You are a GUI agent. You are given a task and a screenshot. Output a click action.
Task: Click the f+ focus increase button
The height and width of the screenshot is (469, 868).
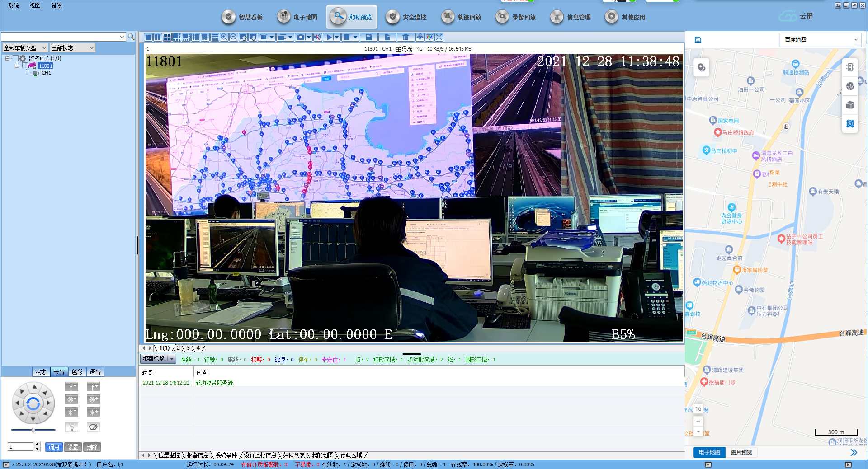click(93, 387)
